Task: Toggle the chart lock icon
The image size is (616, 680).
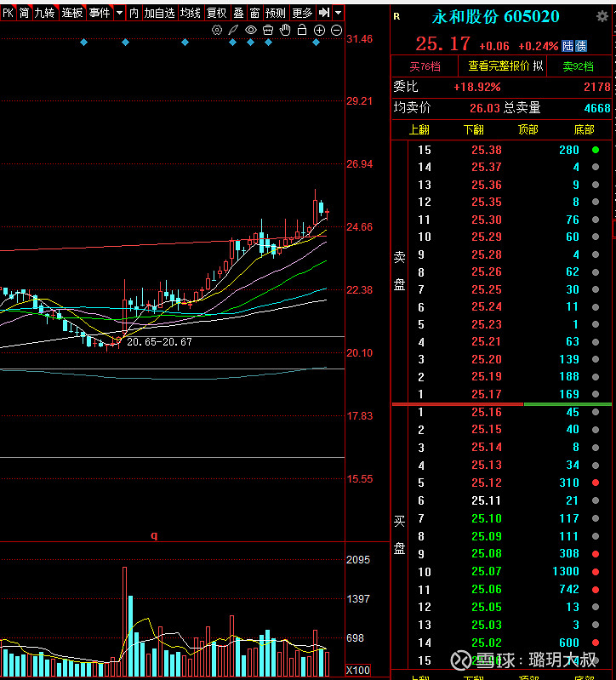Action: tap(302, 30)
